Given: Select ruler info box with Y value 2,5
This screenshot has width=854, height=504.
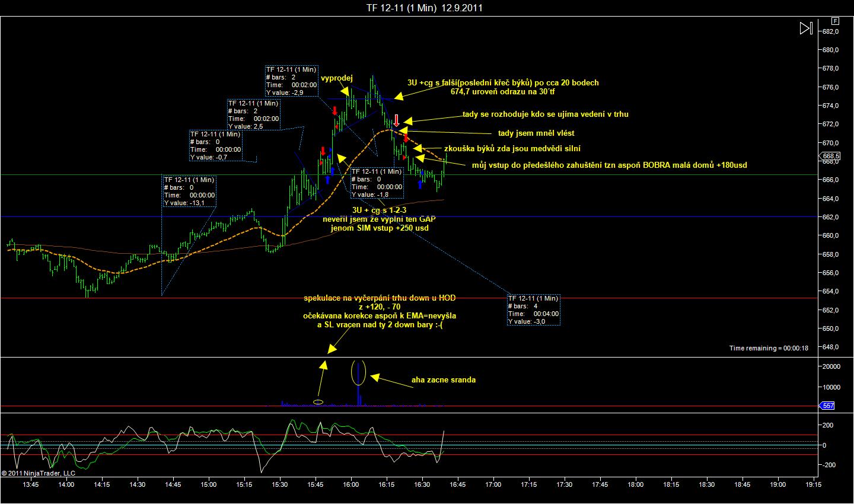Looking at the screenshot, I should click(x=253, y=114).
